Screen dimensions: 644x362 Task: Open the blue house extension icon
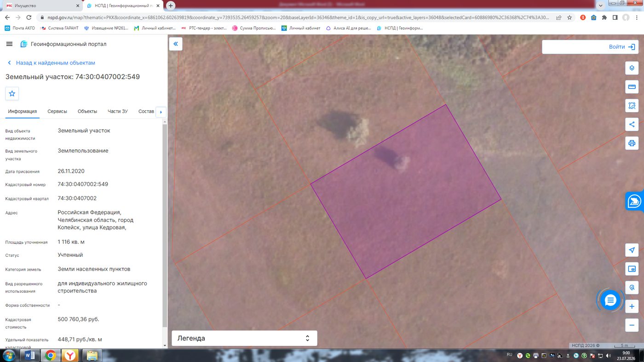click(x=593, y=17)
